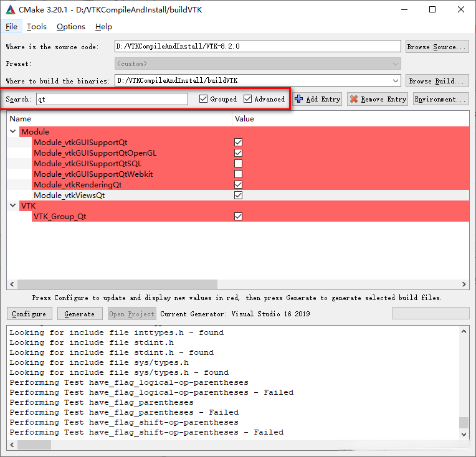Click the VTK group label

point(29,206)
